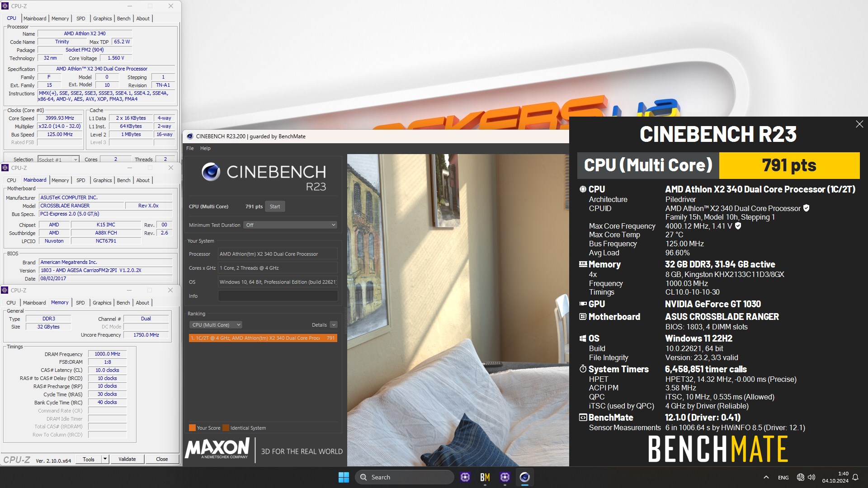
Task: Click the OS Windows icon in BenchMate
Action: coord(583,338)
